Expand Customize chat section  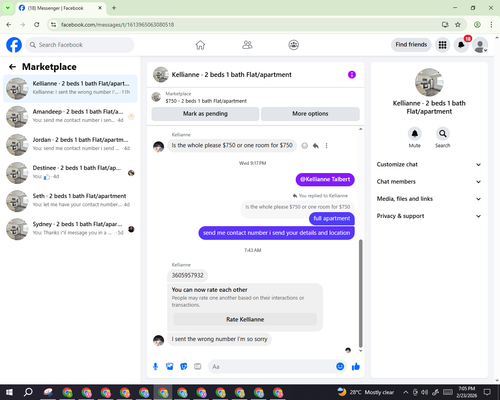click(429, 164)
